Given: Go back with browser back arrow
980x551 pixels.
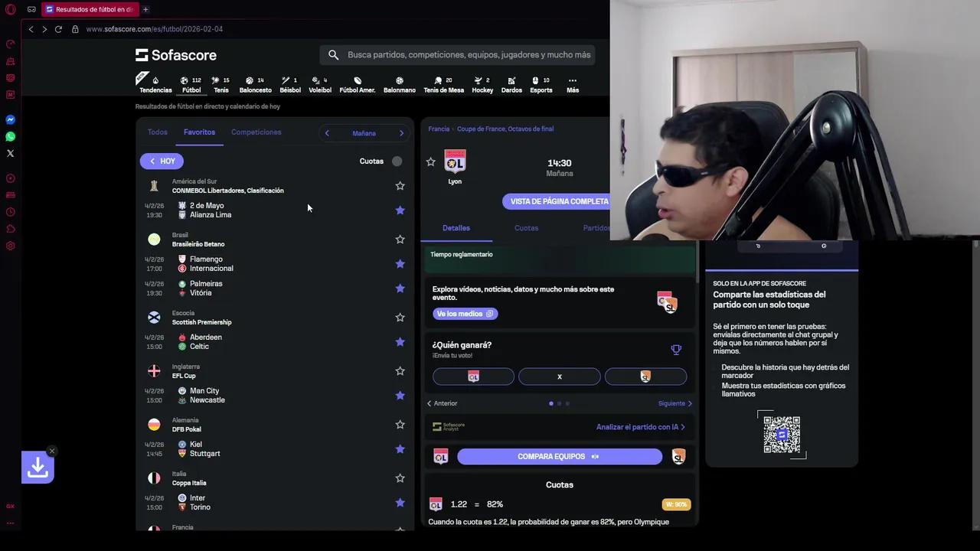Looking at the screenshot, I should coord(31,29).
